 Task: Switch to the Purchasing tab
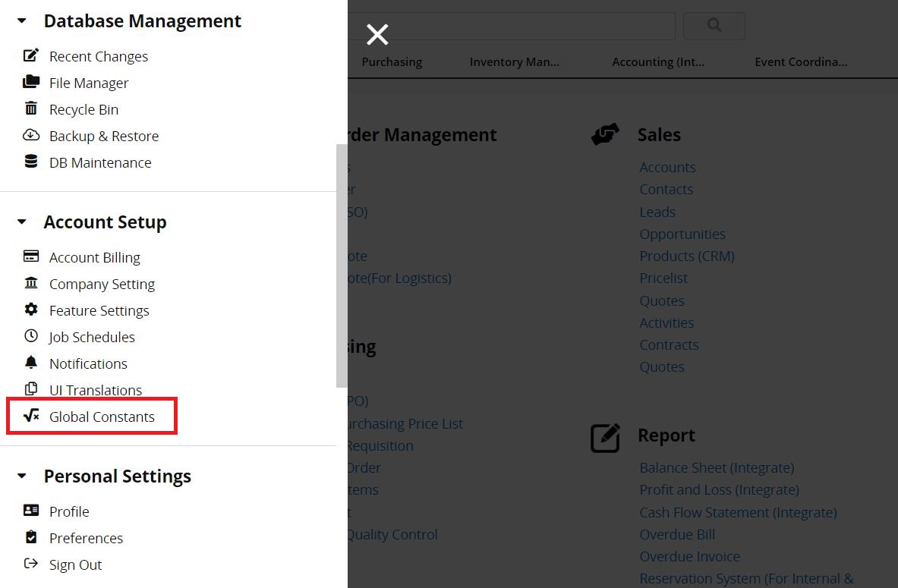pos(392,62)
